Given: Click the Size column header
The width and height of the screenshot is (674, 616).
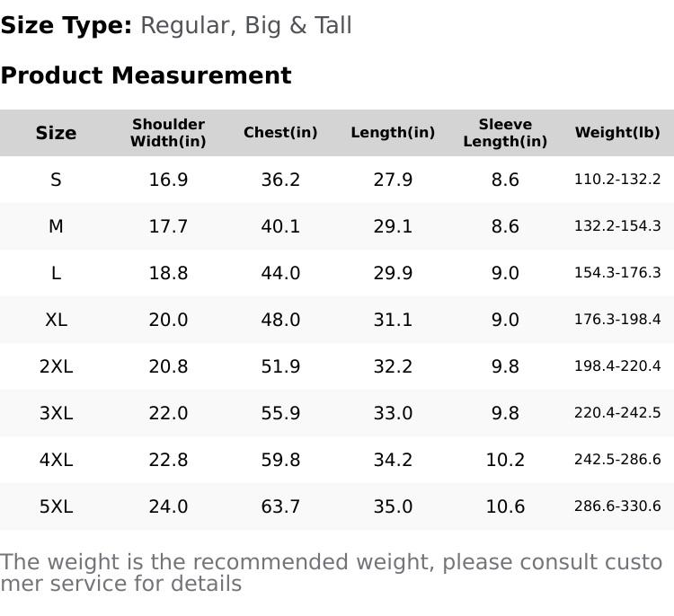Looking at the screenshot, I should point(56,133).
